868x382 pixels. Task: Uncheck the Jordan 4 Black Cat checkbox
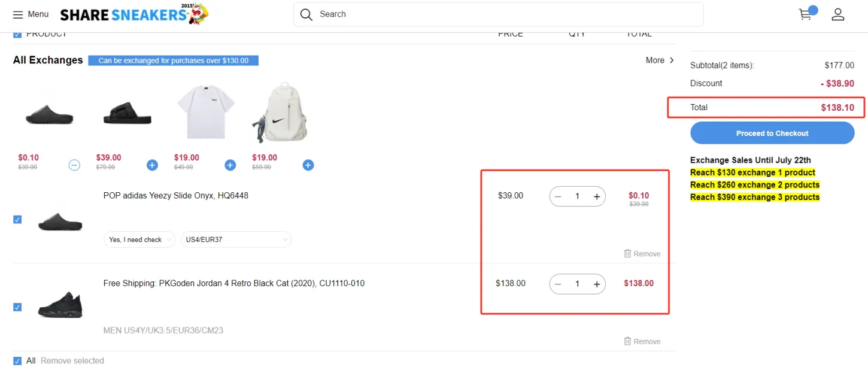click(x=17, y=307)
